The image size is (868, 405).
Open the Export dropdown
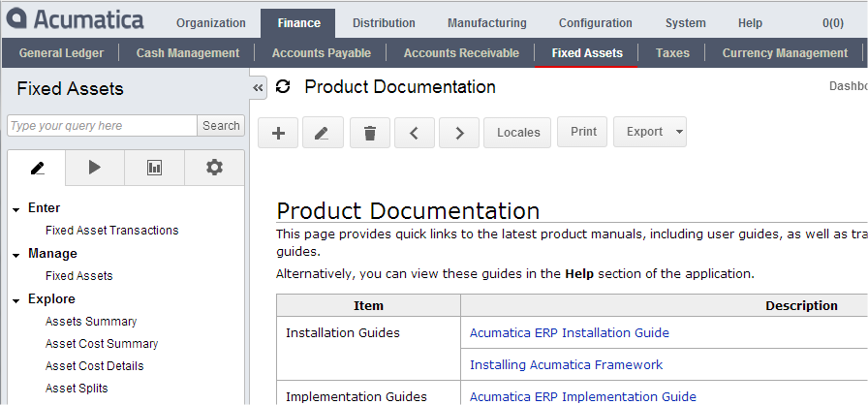pyautogui.click(x=650, y=132)
